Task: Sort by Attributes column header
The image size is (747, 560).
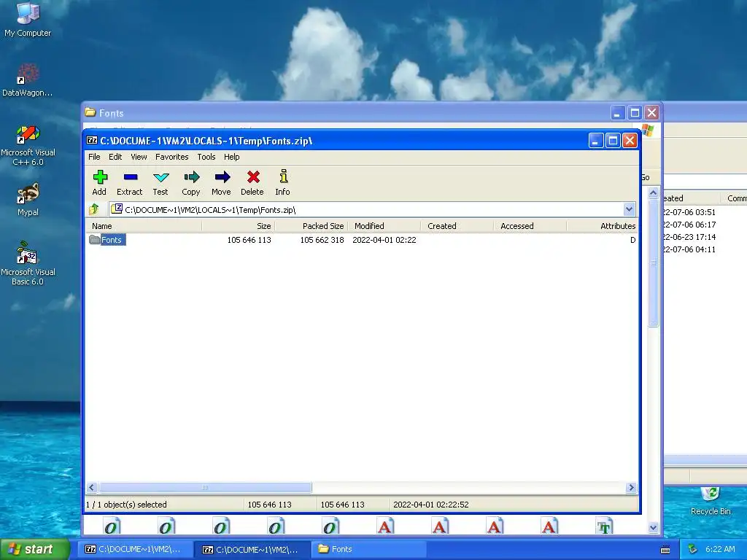Action: [x=602, y=226]
